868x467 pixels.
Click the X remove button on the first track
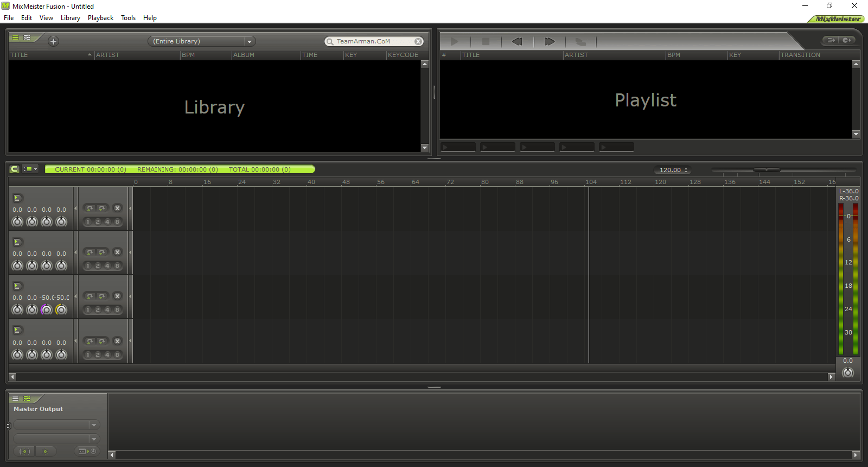[117, 208]
